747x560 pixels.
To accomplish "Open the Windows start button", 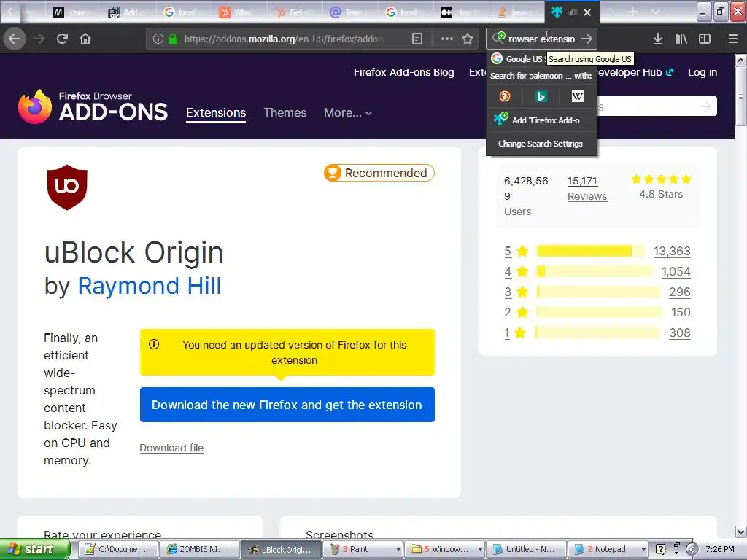I will (35, 549).
